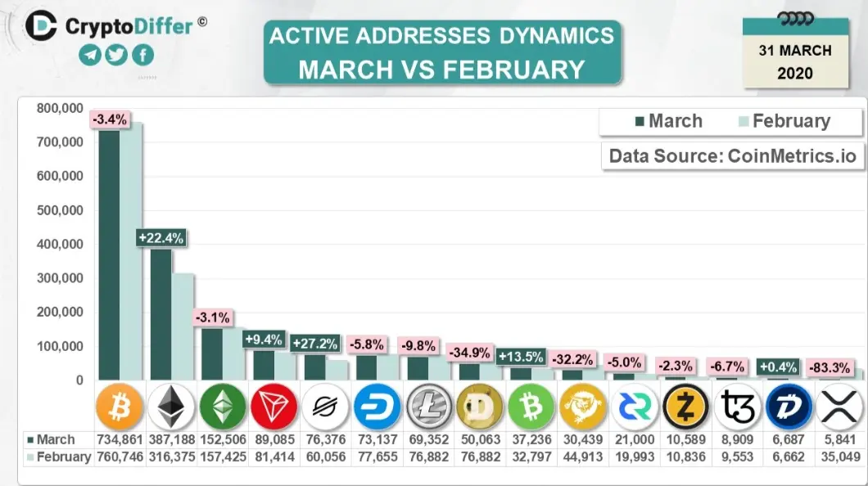
Task: Click the Data Source: CoinMetrics.io label
Action: point(732,156)
